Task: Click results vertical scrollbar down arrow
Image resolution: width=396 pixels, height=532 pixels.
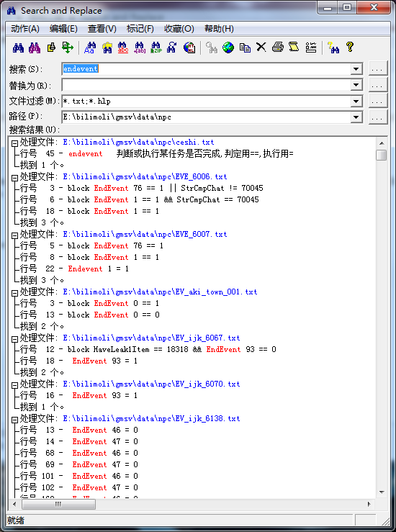Action: coord(382,492)
